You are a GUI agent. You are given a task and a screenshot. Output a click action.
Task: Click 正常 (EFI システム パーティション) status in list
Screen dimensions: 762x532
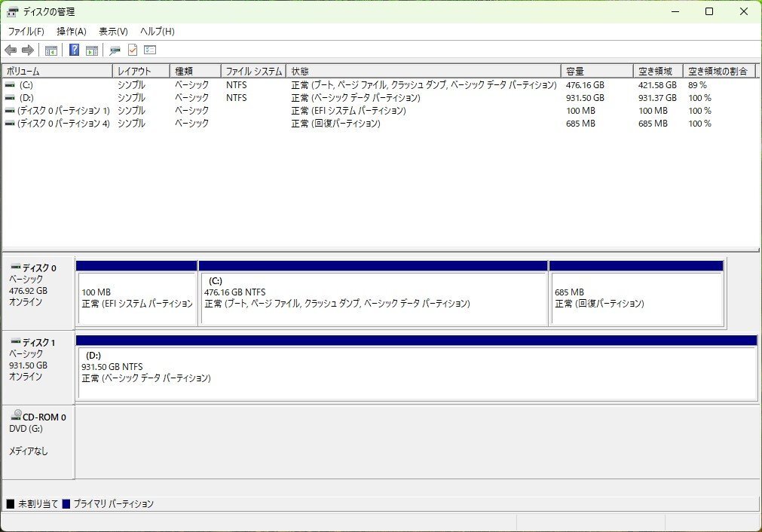(x=348, y=111)
